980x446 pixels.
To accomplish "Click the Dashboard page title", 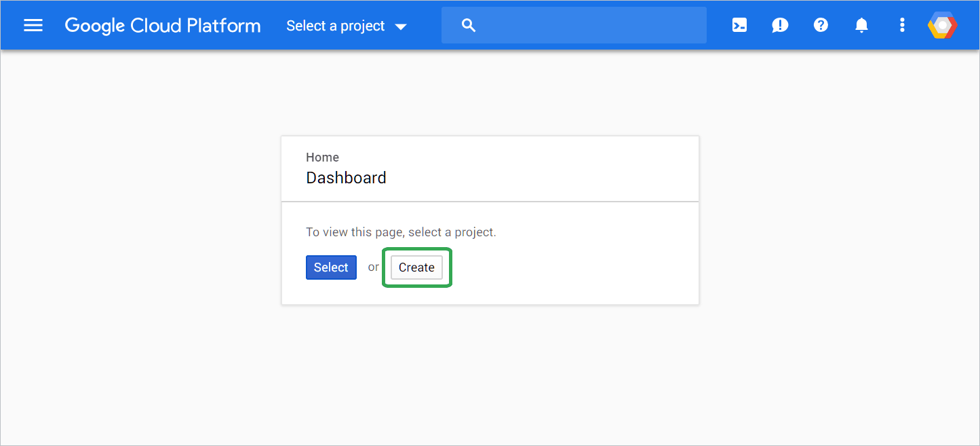I will tap(346, 177).
